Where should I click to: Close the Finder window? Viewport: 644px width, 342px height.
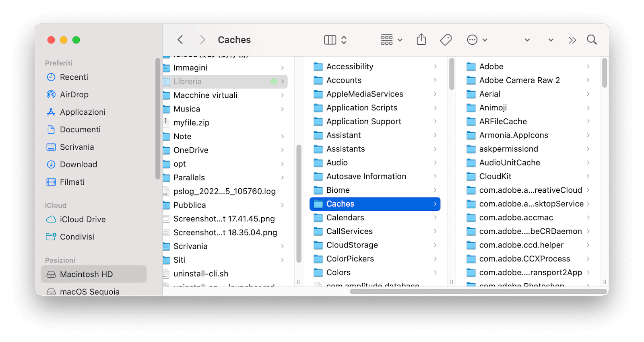tap(51, 40)
